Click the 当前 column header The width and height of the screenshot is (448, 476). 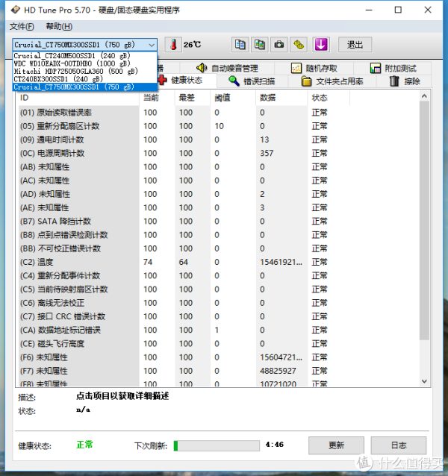(157, 98)
